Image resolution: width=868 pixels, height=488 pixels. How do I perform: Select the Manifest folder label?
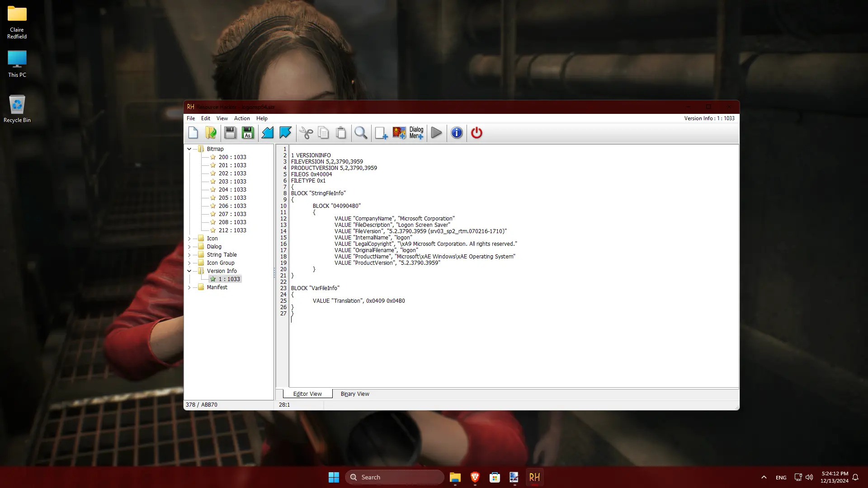(x=217, y=287)
